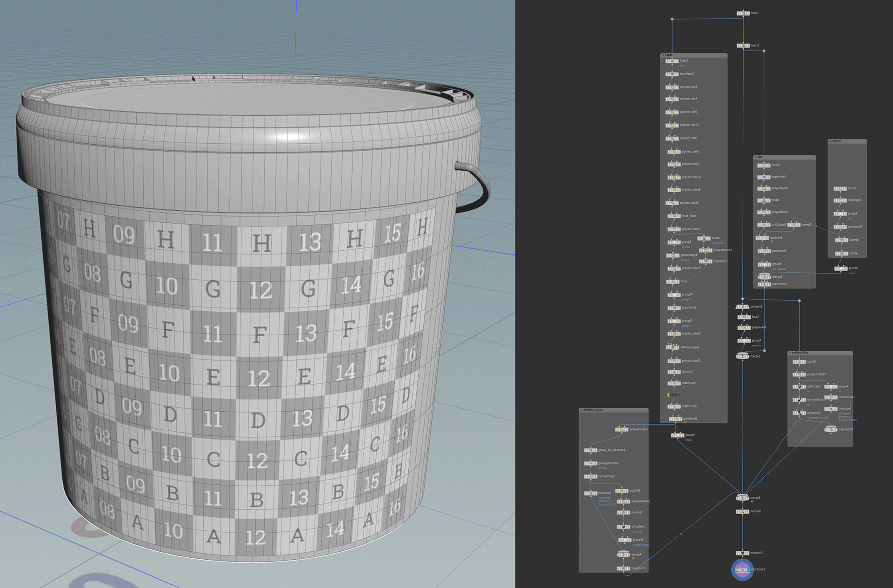Toggle the blue display flag on matchsize3

coord(748,569)
